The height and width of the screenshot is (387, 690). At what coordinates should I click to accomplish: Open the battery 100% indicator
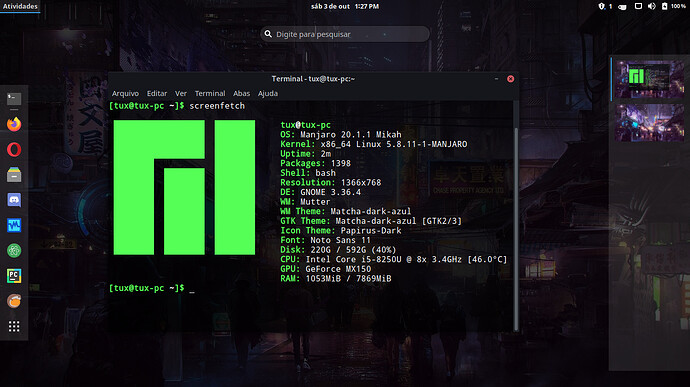[673, 6]
